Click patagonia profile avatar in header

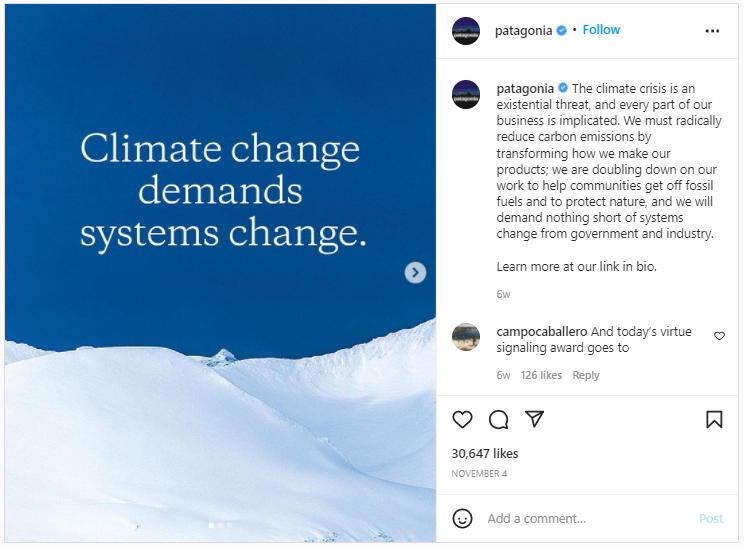(466, 31)
